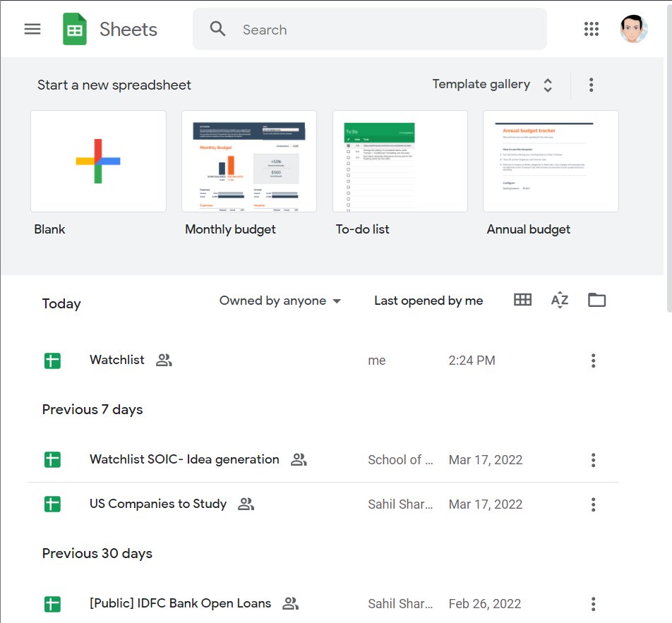Focus the Search input field

(369, 29)
